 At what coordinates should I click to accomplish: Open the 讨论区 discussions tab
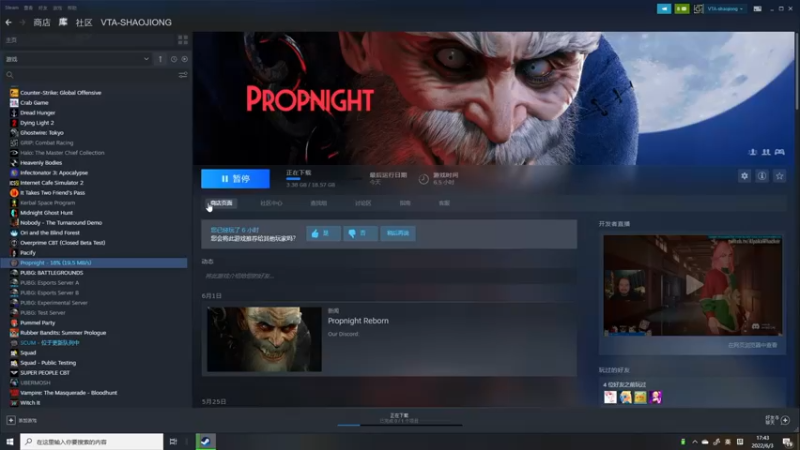363,203
